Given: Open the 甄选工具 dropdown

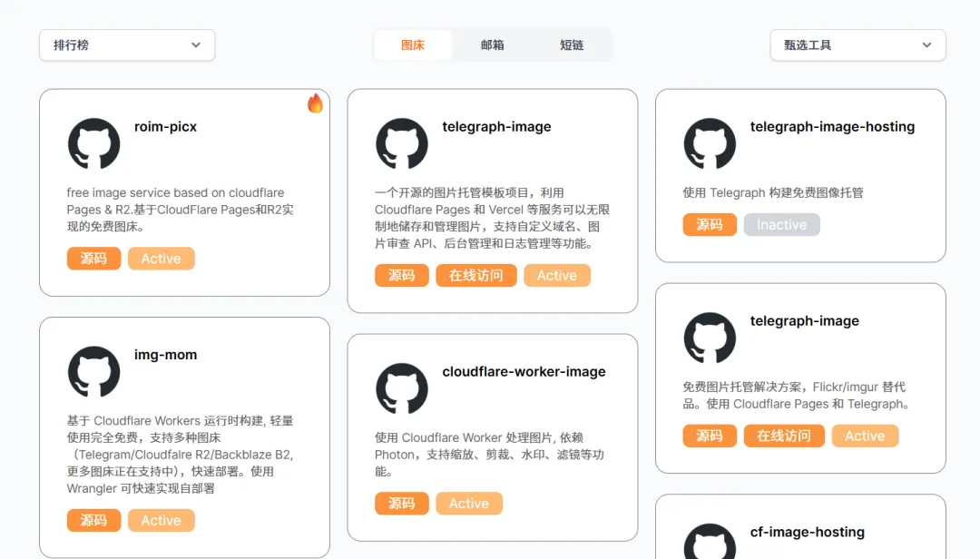Looking at the screenshot, I should tap(857, 45).
